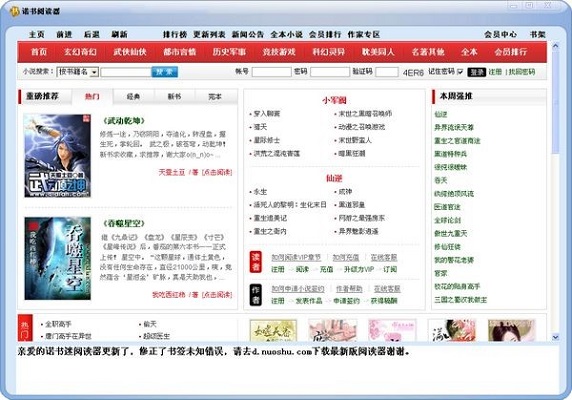Open 末世野蛮人 in the middle list
This screenshot has height=400, width=572.
355,140
